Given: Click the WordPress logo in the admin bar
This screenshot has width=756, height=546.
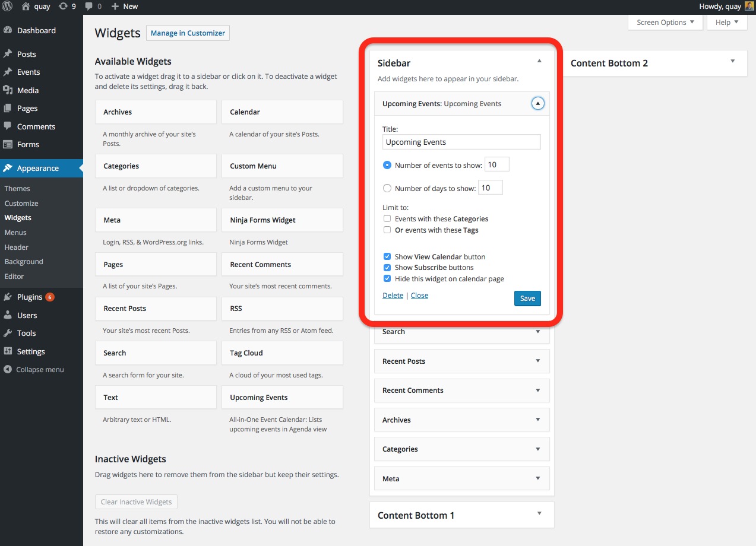Looking at the screenshot, I should click(7, 7).
